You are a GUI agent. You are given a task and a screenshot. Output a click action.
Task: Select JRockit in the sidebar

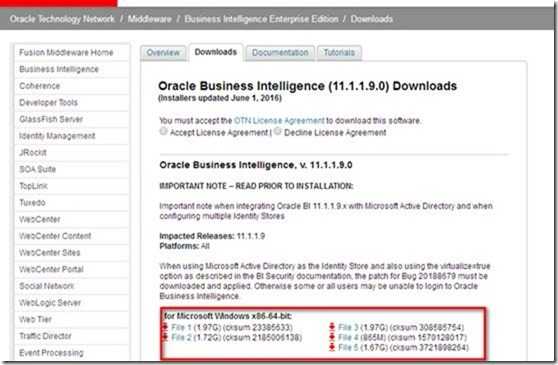[33, 153]
